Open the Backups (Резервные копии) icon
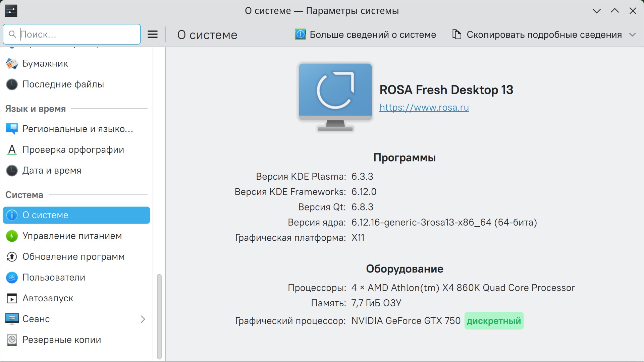The height and width of the screenshot is (362, 644). tap(12, 340)
